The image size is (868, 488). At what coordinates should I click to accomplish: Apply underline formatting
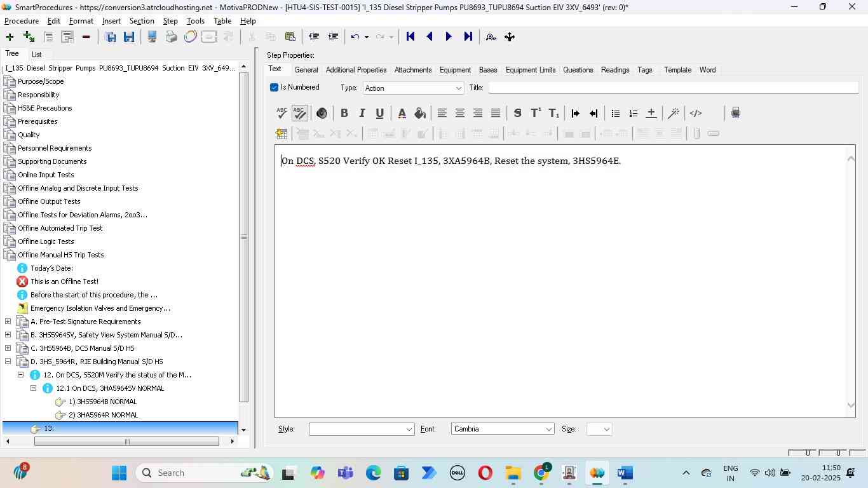(x=379, y=113)
